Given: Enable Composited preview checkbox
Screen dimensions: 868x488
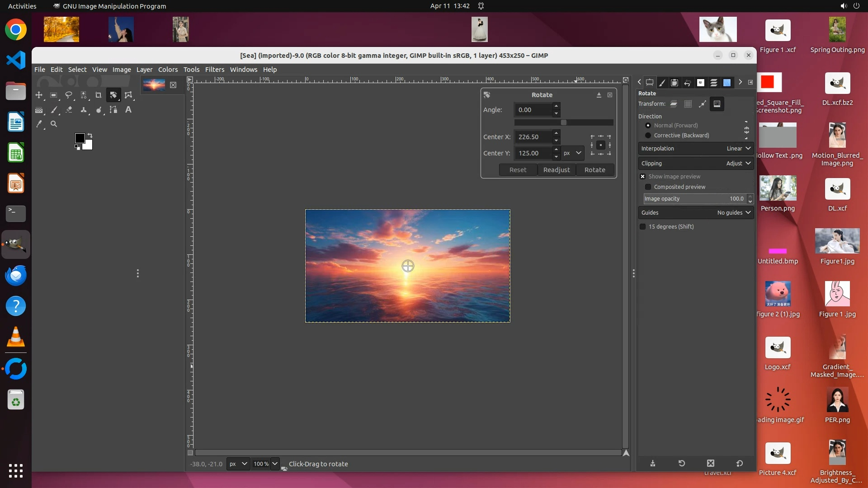Looking at the screenshot, I should pos(648,187).
